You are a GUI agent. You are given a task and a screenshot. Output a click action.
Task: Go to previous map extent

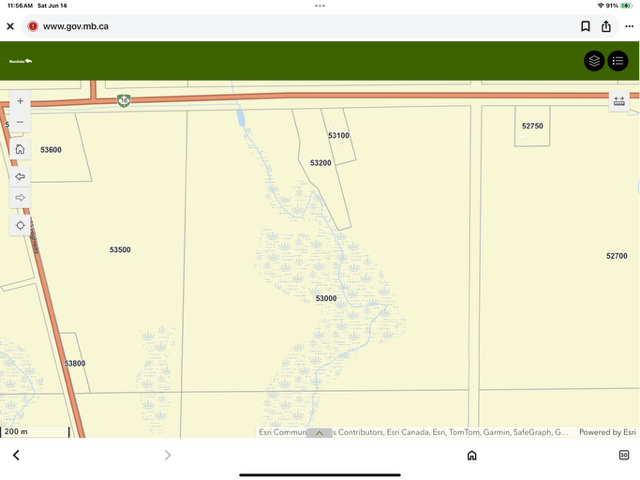(20, 175)
